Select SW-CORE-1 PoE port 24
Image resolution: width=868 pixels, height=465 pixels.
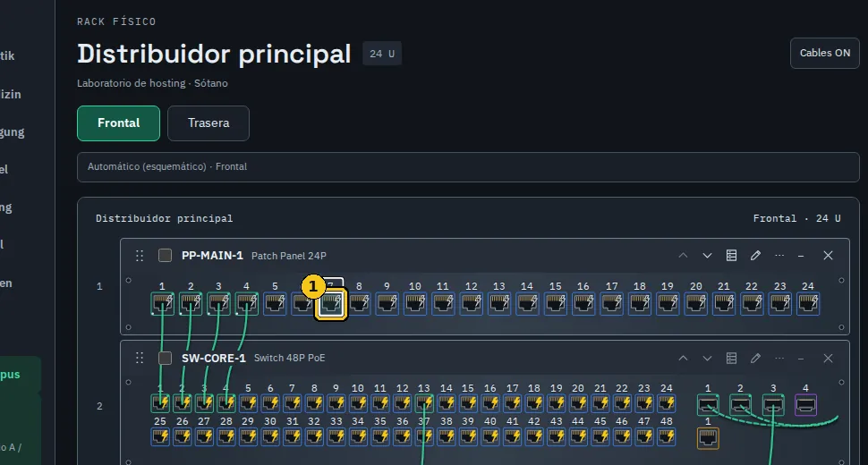666,403
